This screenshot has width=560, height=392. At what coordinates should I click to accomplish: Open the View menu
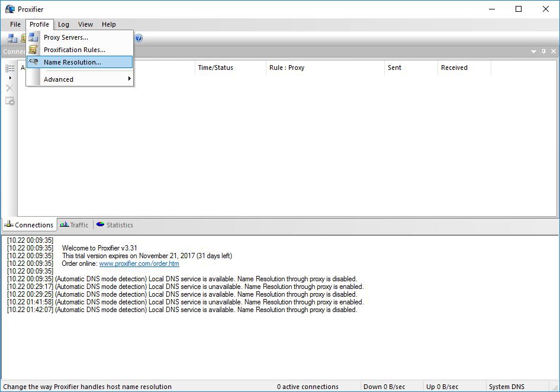(x=85, y=24)
